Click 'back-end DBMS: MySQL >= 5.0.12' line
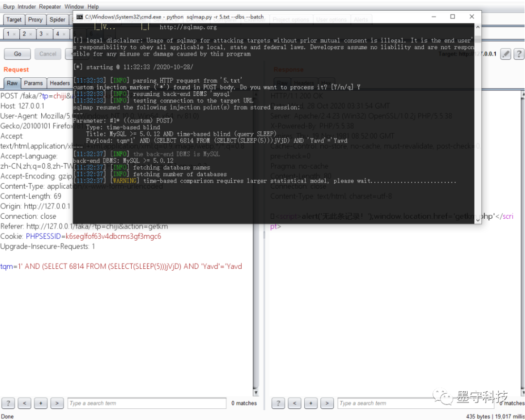This screenshot has height=420, width=525. click(123, 161)
